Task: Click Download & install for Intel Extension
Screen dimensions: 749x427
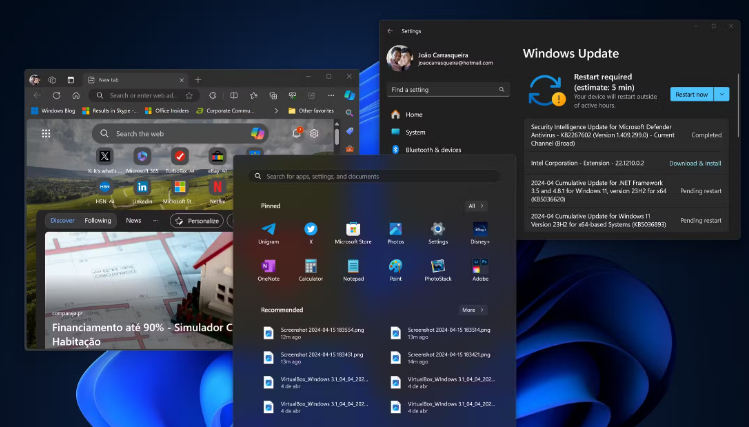Action: pyautogui.click(x=695, y=163)
